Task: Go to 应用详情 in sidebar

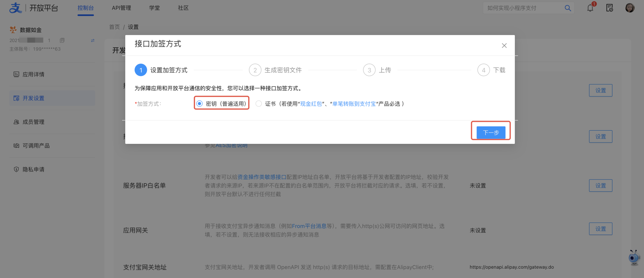Action: coord(33,74)
